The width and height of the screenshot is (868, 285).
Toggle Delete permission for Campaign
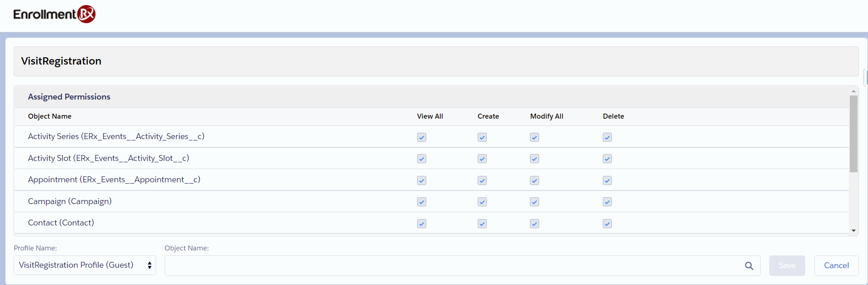(607, 202)
